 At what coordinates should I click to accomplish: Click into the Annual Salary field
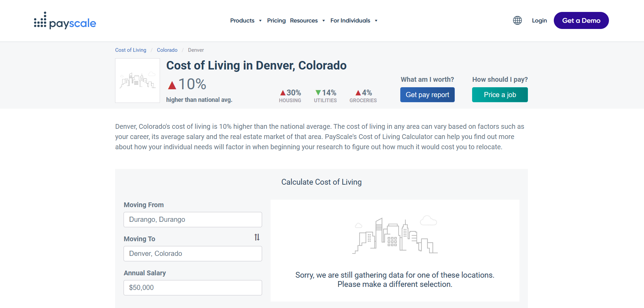(x=193, y=288)
